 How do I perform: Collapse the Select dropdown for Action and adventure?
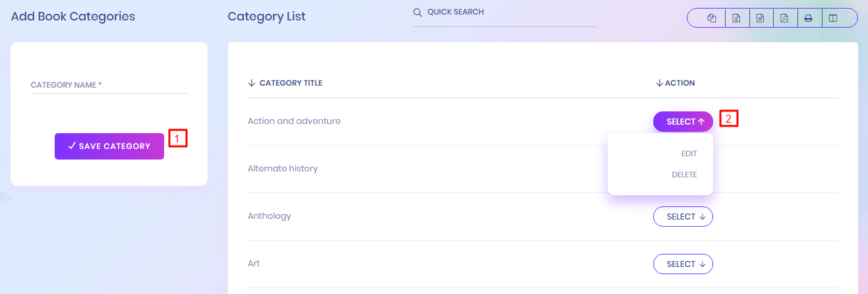point(683,122)
